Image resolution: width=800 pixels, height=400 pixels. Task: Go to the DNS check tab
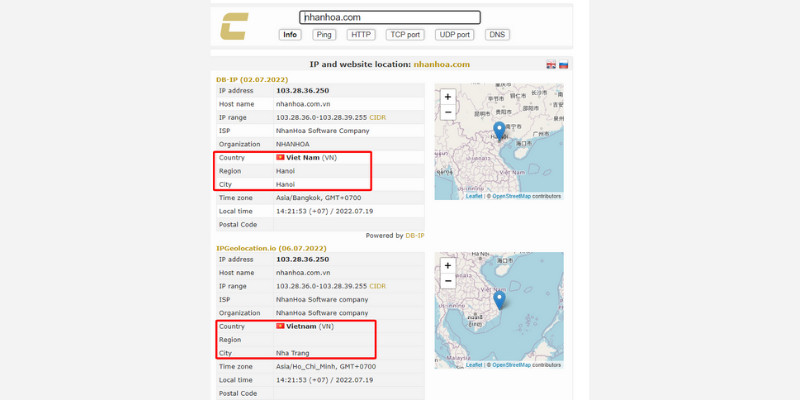[497, 35]
